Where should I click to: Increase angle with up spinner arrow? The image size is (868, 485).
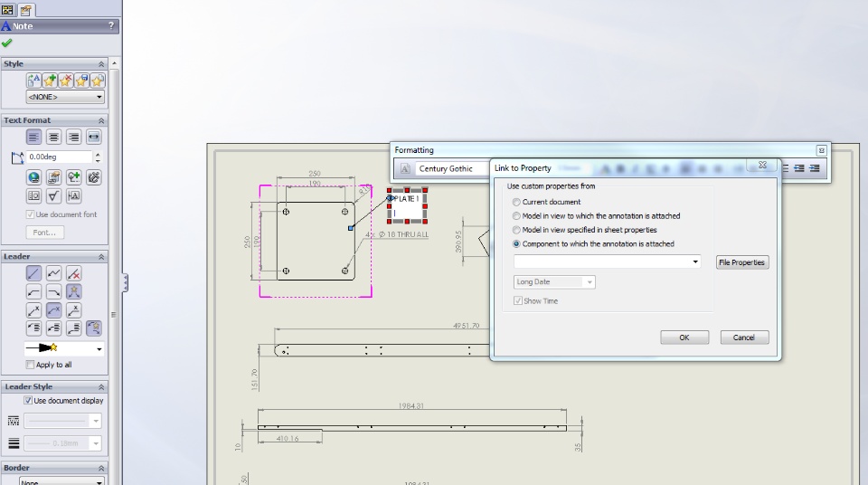click(98, 154)
